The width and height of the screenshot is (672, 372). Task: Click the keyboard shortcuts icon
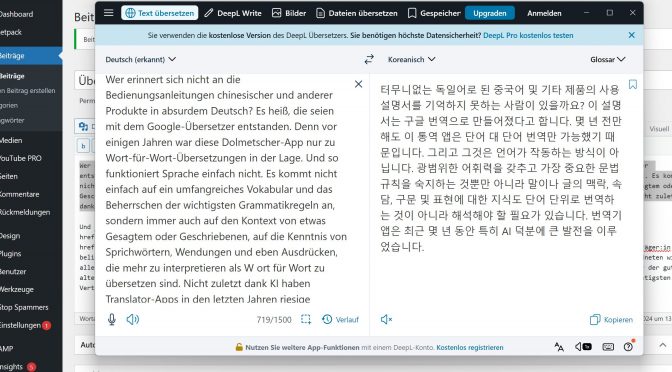pyautogui.click(x=608, y=347)
